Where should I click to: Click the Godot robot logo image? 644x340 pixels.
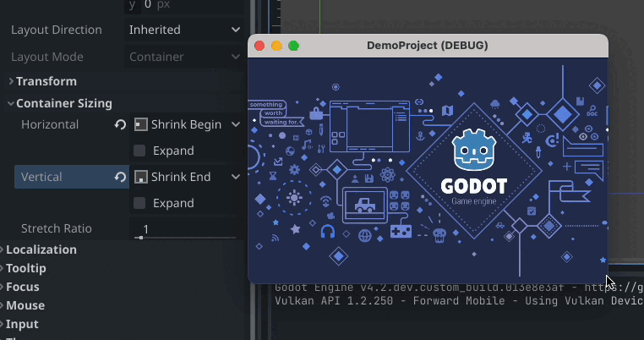[x=474, y=150]
